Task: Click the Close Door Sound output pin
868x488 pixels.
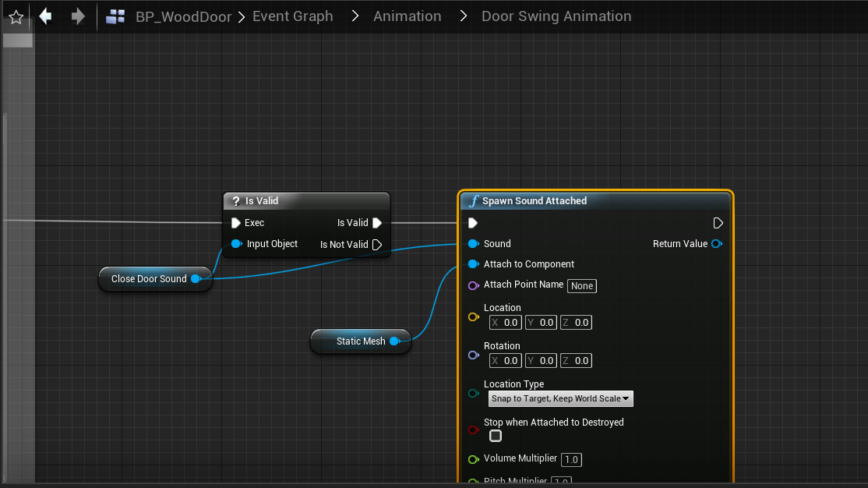Action: point(196,279)
